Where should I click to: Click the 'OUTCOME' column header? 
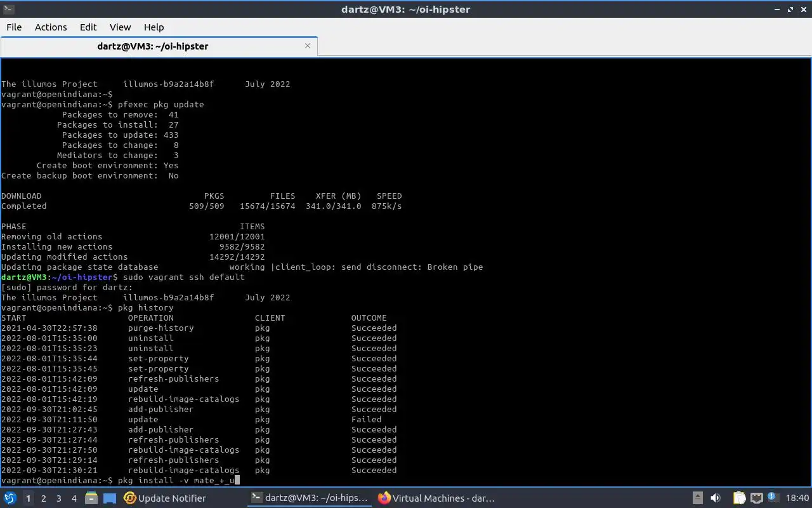pos(369,317)
